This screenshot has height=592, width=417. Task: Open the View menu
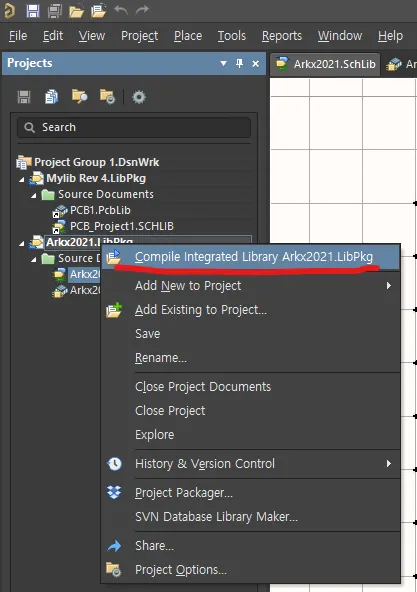pyautogui.click(x=92, y=36)
